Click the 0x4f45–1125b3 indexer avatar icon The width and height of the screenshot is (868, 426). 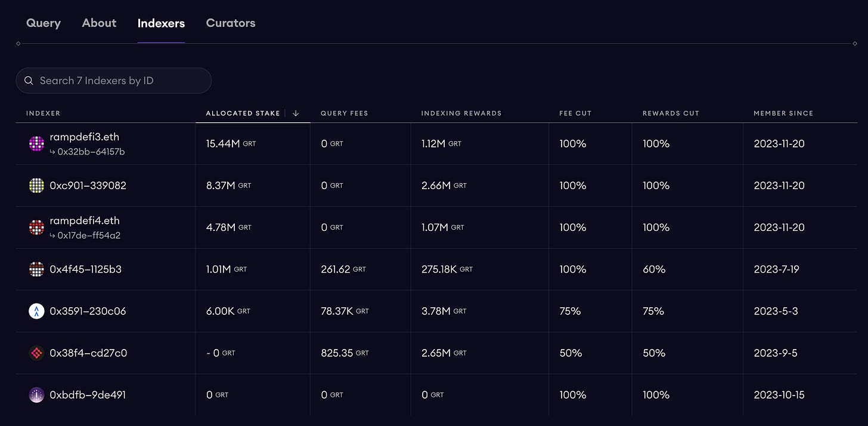coord(36,269)
